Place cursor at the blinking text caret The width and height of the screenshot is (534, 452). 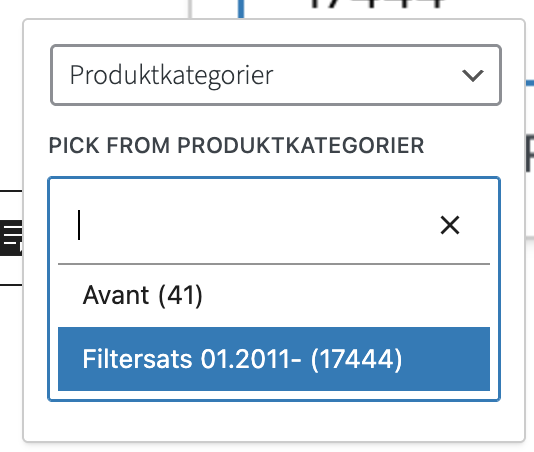[x=79, y=225]
